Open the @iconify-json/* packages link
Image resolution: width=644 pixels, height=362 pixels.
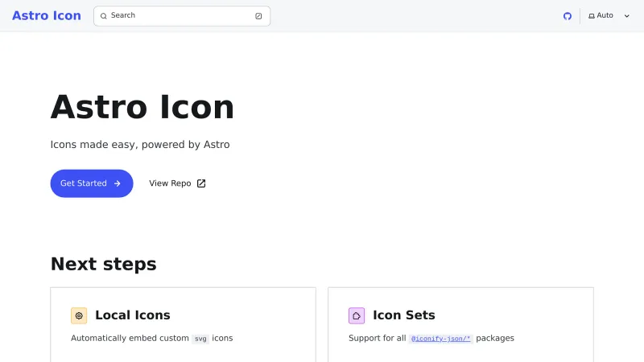point(441,339)
